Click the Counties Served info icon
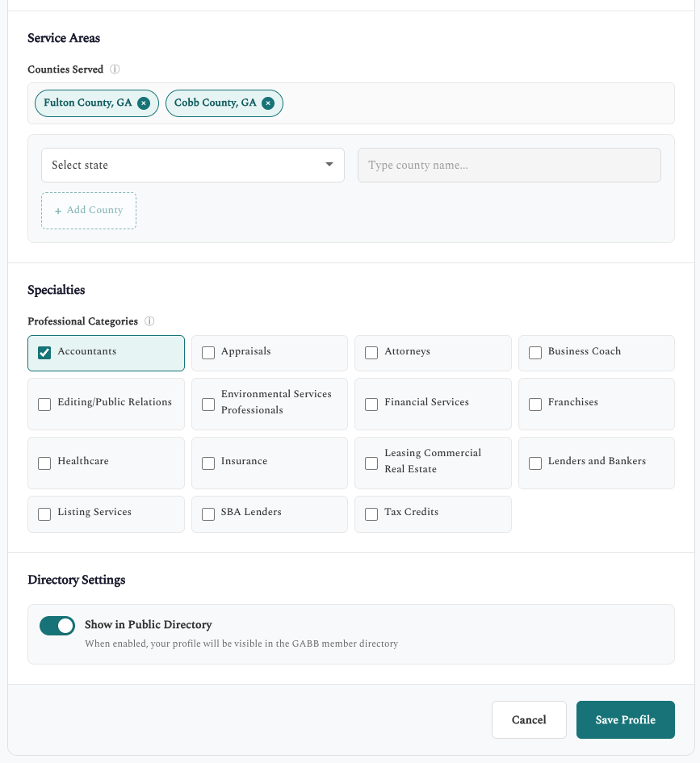 115,69
